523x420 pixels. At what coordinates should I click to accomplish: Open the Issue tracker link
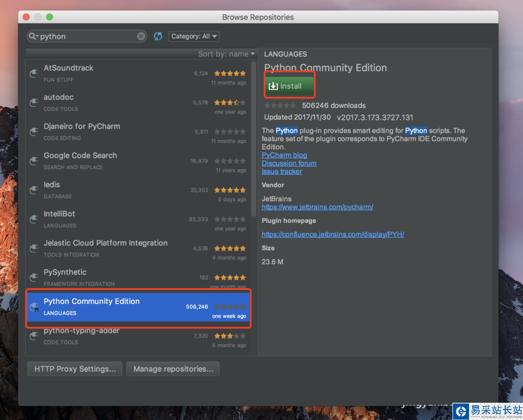[282, 172]
